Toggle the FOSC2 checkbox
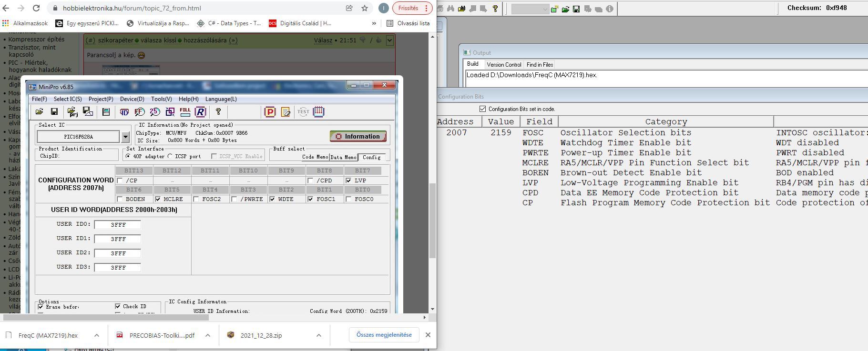Image resolution: width=868 pixels, height=351 pixels. 196,199
